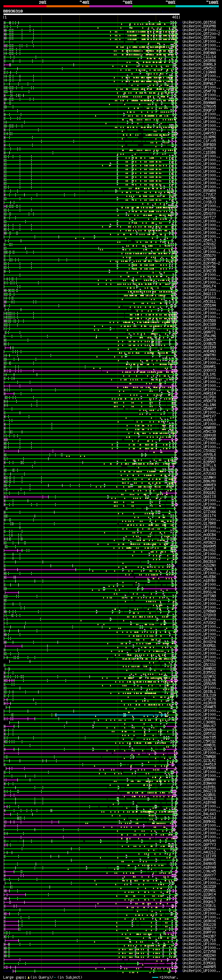Click the cyan 100char scale bar in legend
The width and height of the screenshot is (222, 980).
(x=155, y=977)
